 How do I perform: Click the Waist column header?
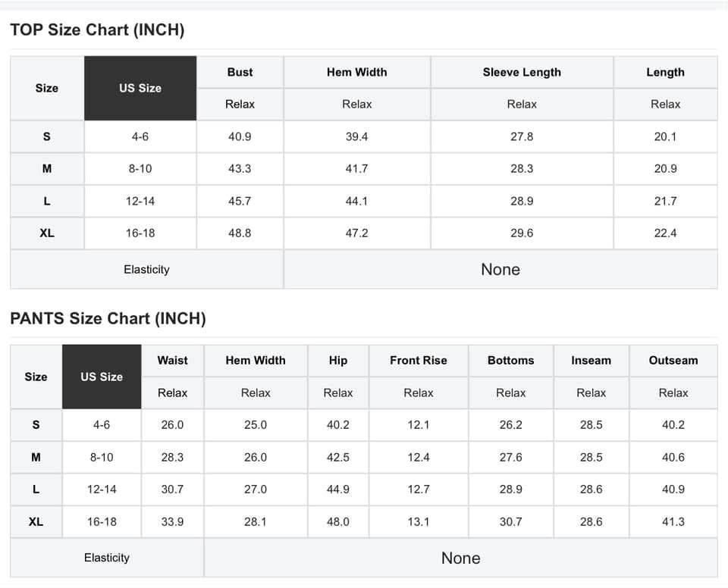(x=172, y=361)
